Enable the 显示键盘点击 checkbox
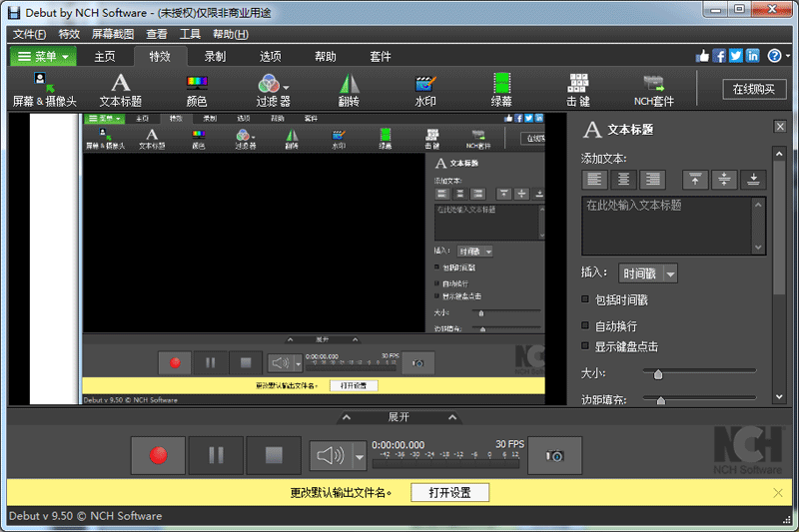799x532 pixels. point(585,346)
